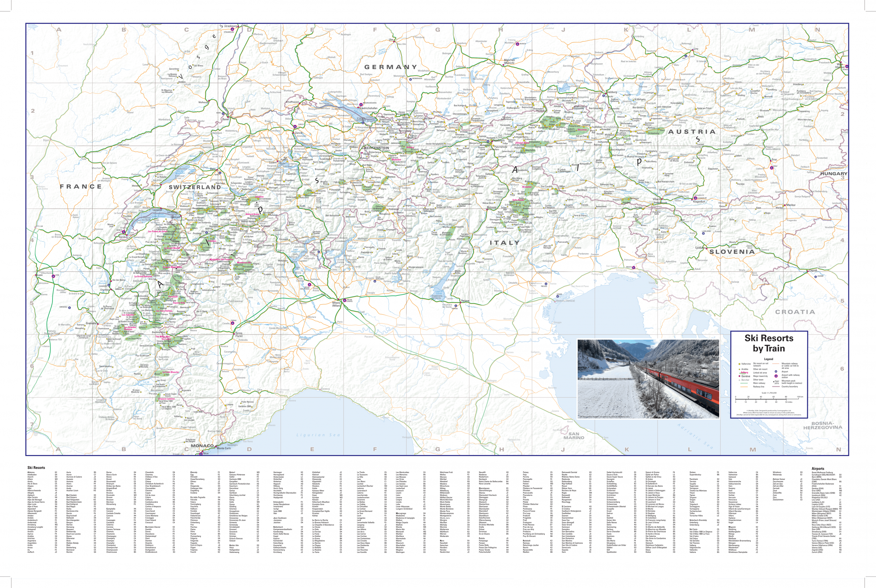Screen dimensions: 876x588
Task: Click the Klagenfurt city label on the map
Action: [699, 202]
